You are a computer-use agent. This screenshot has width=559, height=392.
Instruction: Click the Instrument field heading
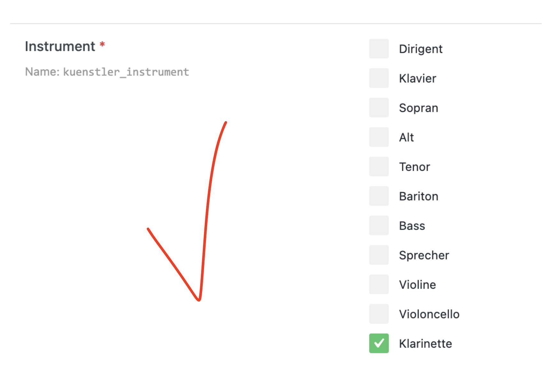pyautogui.click(x=60, y=46)
